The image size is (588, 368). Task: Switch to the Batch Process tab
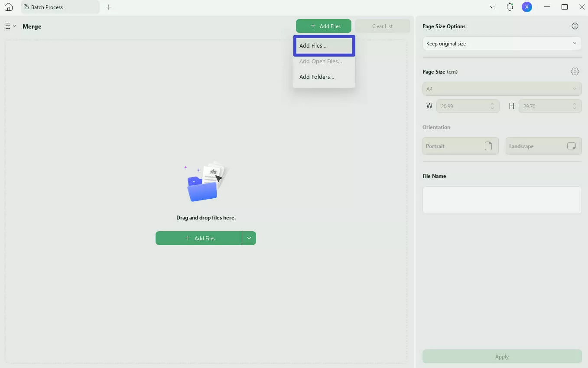pyautogui.click(x=60, y=7)
